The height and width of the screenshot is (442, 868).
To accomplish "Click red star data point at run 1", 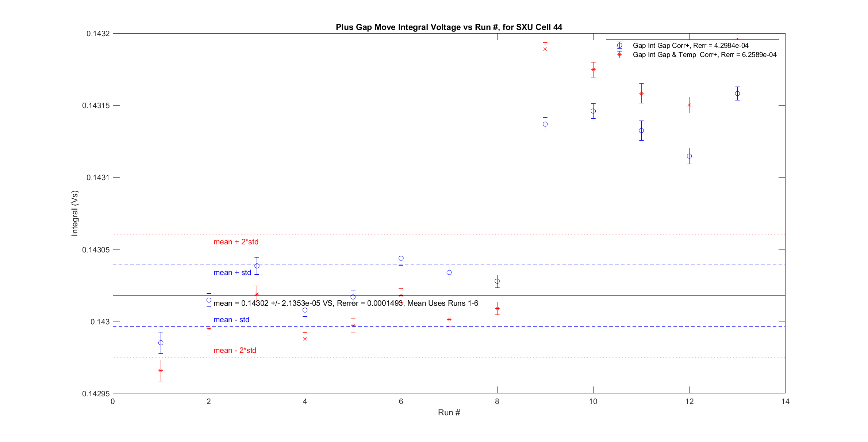I will tap(161, 371).
